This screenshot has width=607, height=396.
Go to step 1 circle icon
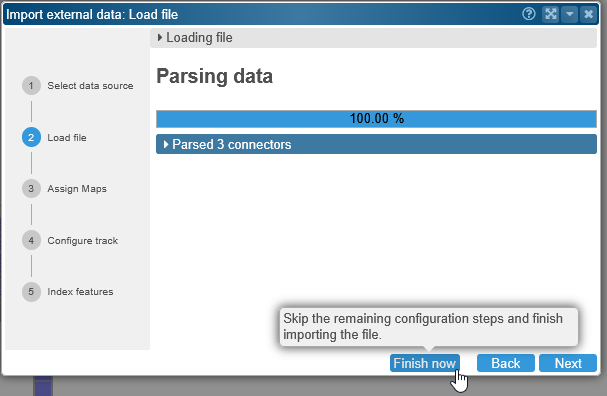click(31, 86)
